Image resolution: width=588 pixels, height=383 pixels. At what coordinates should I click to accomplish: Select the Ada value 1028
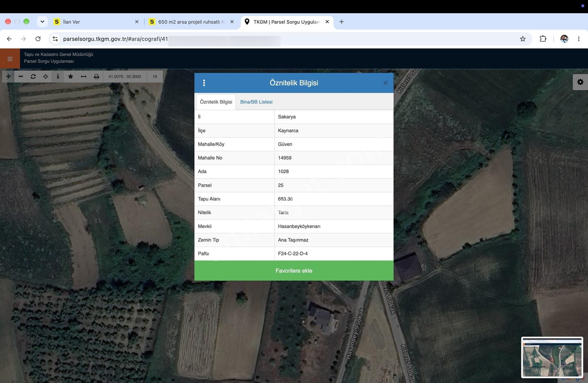[283, 171]
